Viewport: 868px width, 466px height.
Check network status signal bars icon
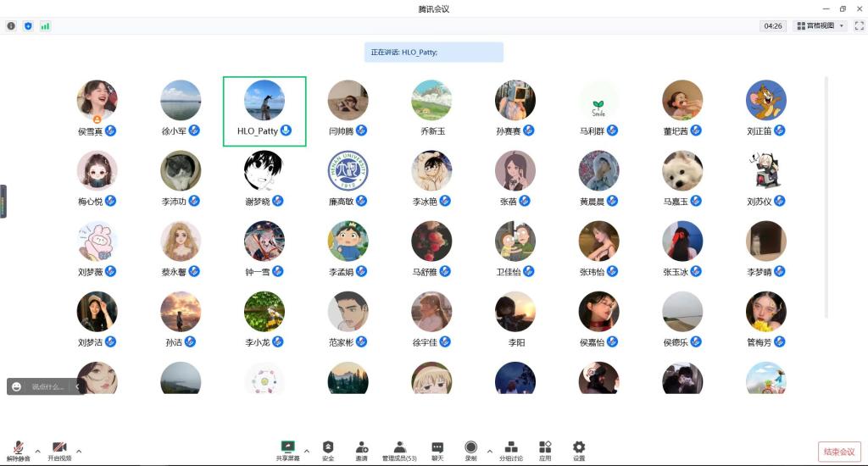tap(45, 26)
